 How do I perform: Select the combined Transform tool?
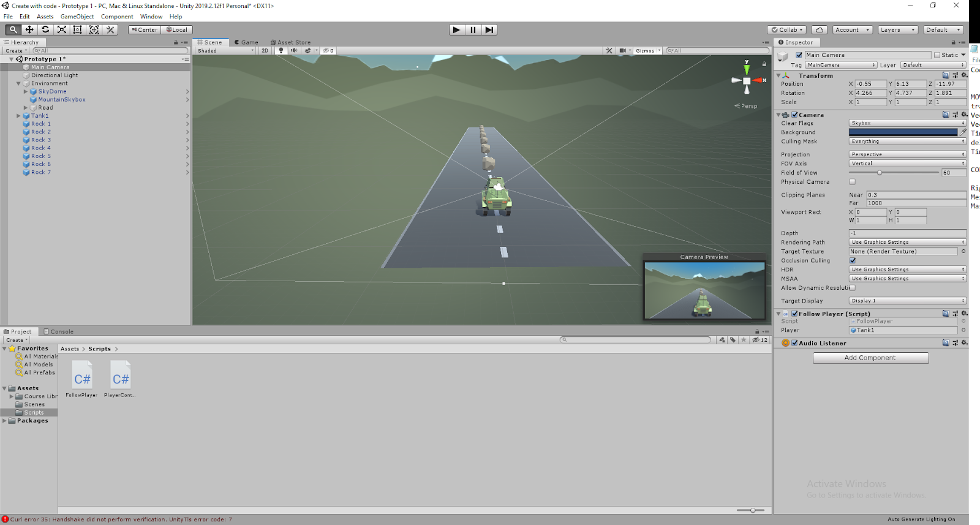coord(94,29)
